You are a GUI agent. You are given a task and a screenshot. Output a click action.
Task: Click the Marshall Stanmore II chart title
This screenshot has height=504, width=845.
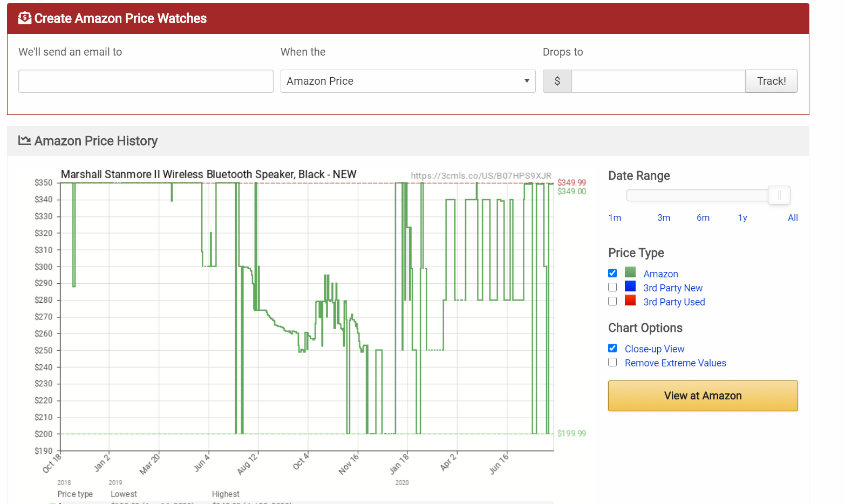tap(208, 174)
